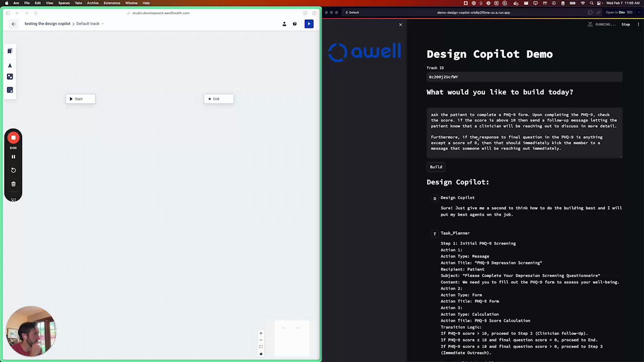
Task: Zoom out on the studio canvas
Action: coord(261,340)
